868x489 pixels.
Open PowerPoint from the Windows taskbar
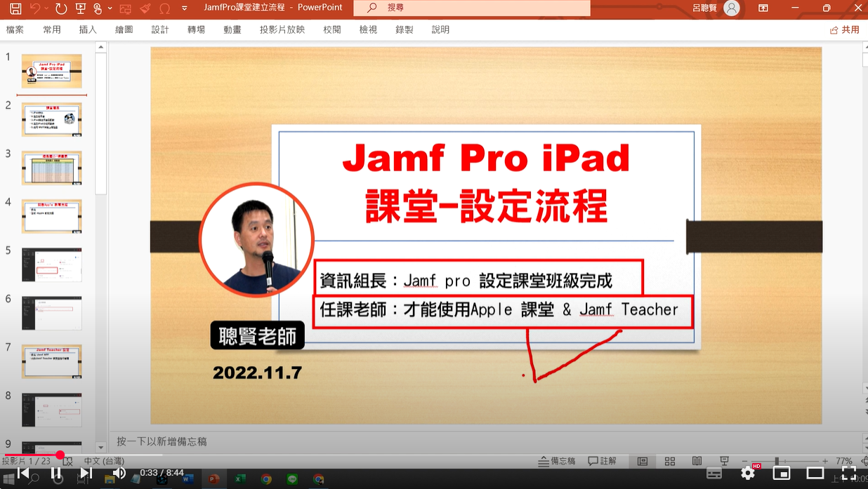pos(213,479)
